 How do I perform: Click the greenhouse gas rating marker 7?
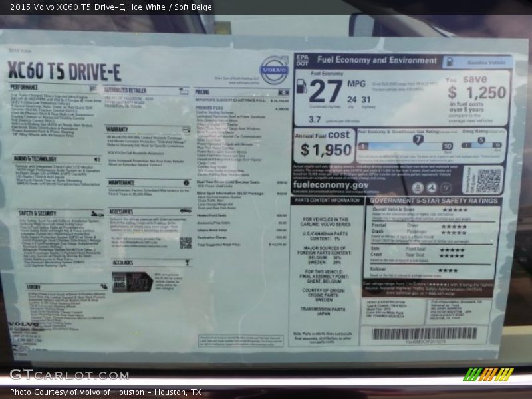(418, 140)
